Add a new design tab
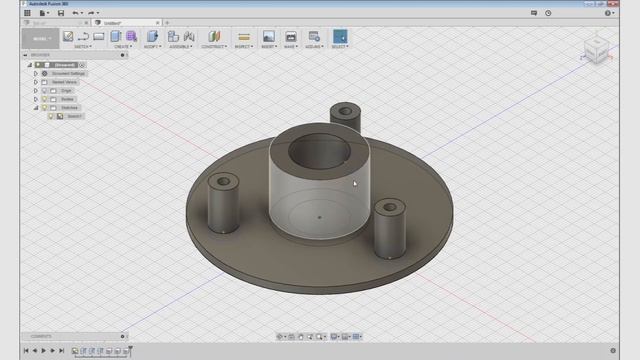 pyautogui.click(x=167, y=23)
